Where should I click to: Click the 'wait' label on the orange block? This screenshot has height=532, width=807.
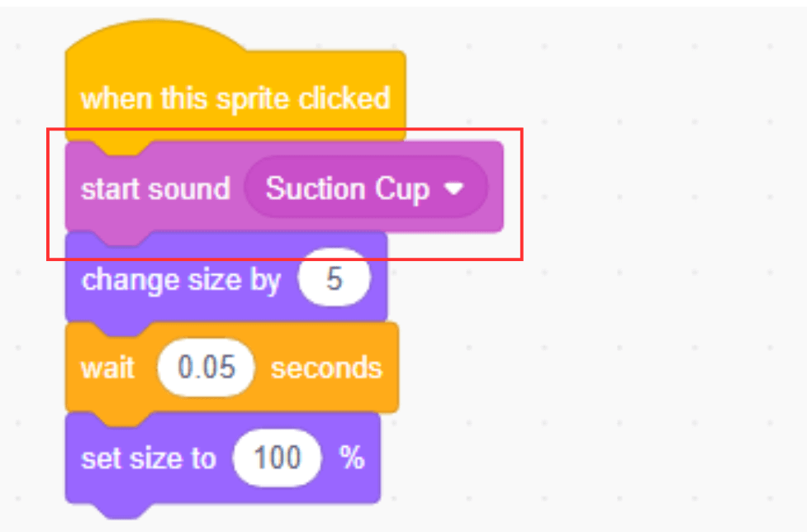click(110, 368)
